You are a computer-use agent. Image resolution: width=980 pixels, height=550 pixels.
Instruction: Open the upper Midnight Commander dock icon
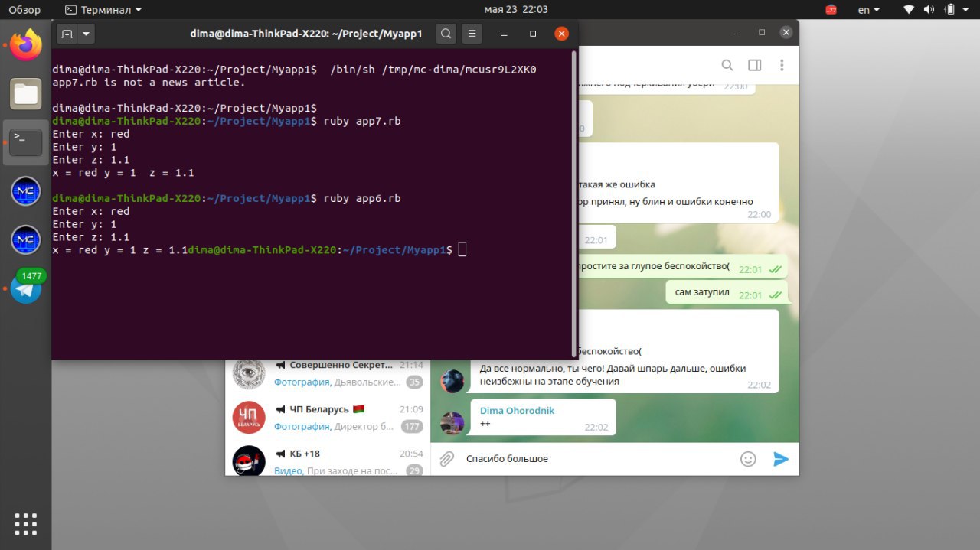click(26, 191)
